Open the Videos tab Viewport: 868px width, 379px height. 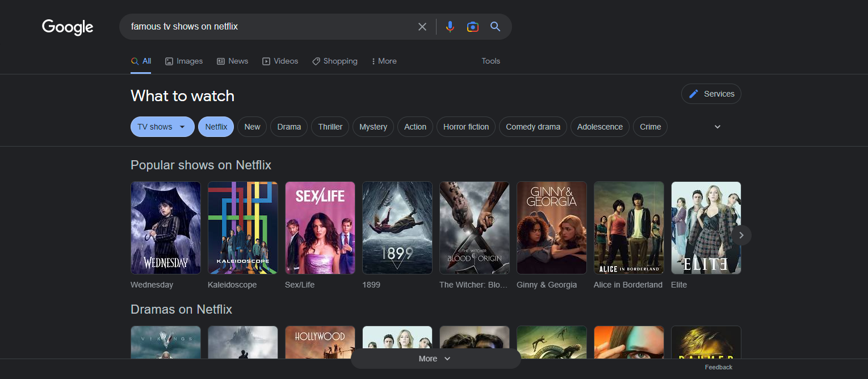point(280,61)
